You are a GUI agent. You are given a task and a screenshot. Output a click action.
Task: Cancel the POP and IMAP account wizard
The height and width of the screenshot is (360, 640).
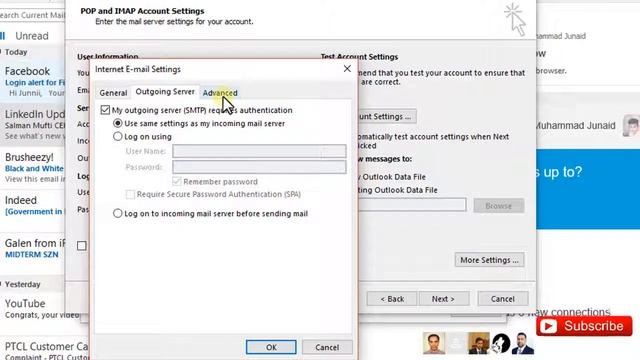(503, 299)
